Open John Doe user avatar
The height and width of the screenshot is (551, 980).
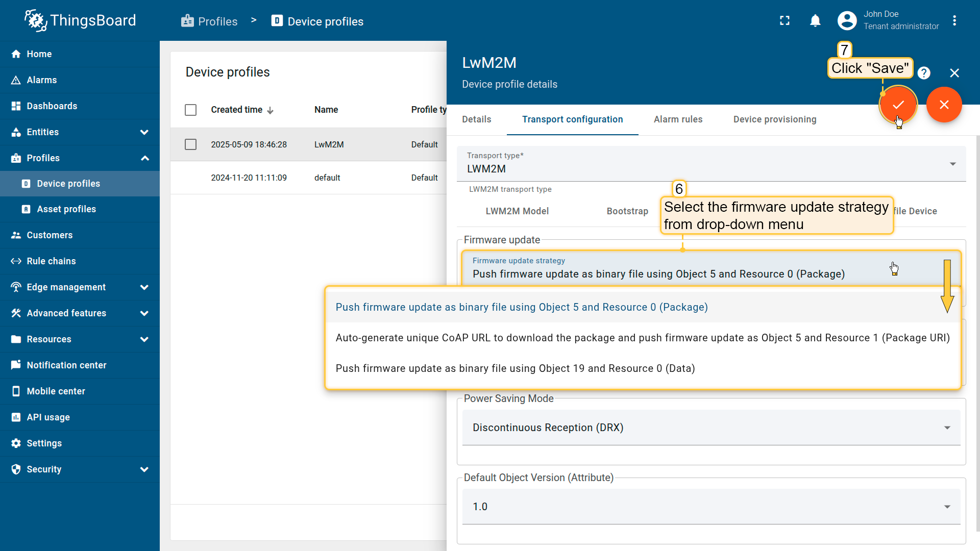(847, 20)
